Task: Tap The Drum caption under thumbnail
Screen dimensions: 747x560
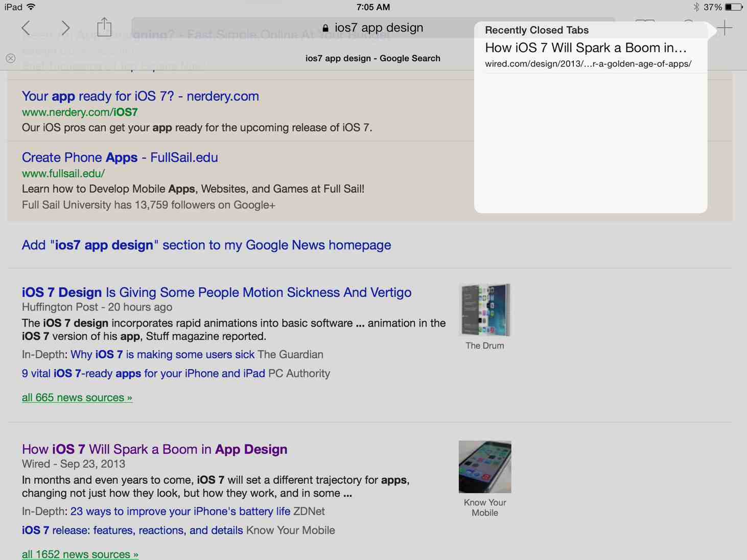Action: [485, 346]
